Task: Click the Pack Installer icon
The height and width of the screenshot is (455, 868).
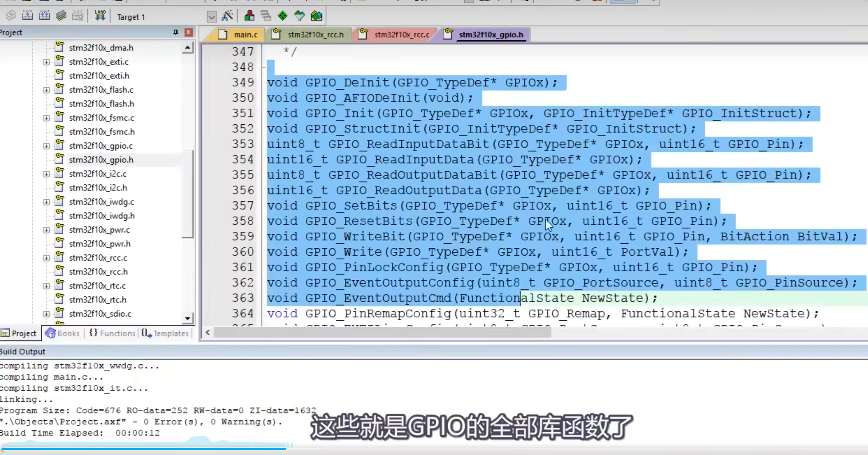Action: [316, 16]
